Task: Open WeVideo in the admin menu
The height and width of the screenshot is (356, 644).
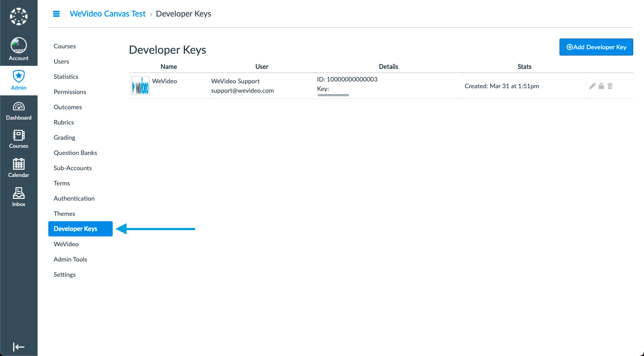Action: pos(66,244)
